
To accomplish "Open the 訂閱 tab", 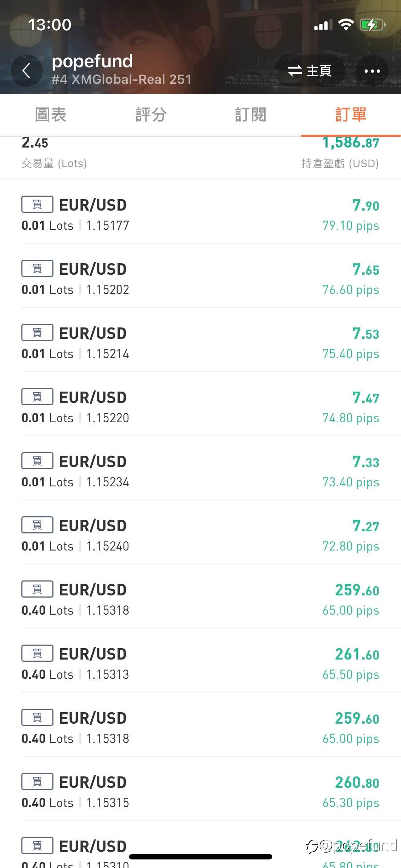I will click(251, 115).
